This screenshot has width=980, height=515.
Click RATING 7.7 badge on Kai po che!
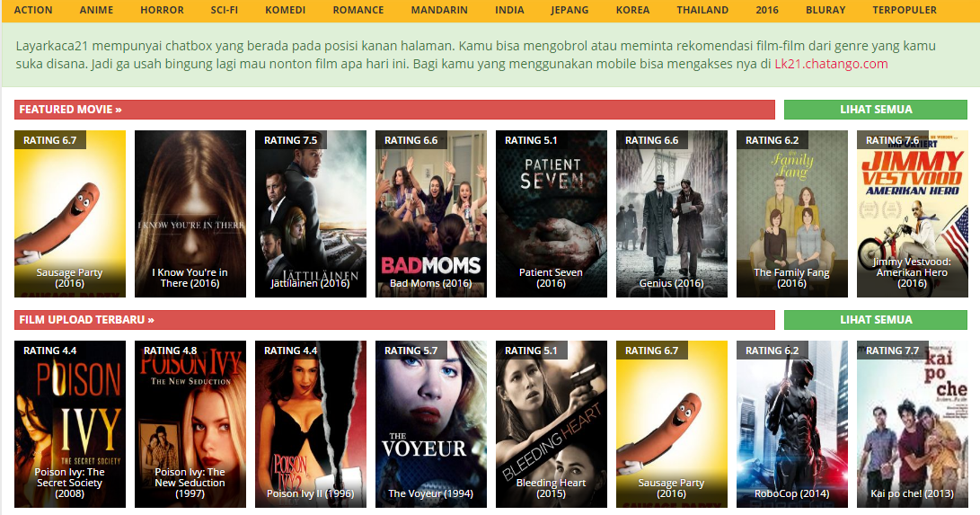[893, 350]
